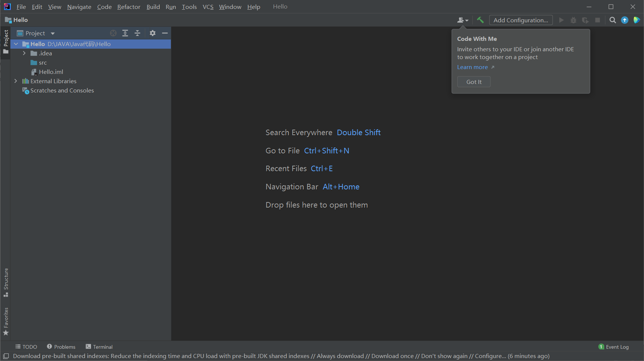Click Expand All icon in Project panel
Screen dimensions: 644x361
tap(125, 33)
